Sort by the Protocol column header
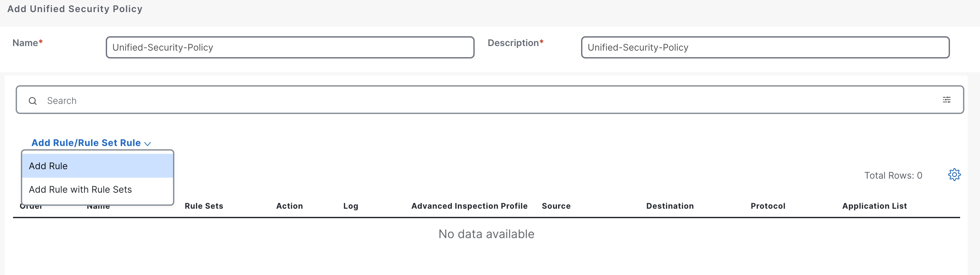Image resolution: width=980 pixels, height=275 pixels. point(768,206)
